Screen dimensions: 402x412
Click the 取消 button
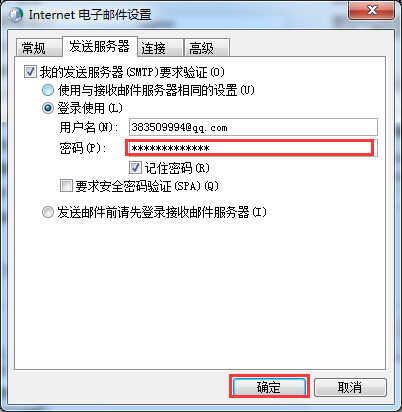tap(350, 387)
